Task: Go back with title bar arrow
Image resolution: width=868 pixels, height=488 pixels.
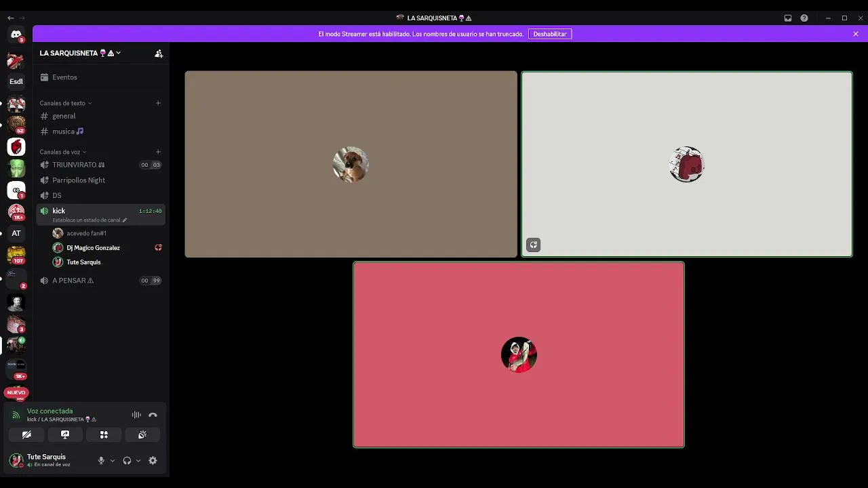Action: tap(10, 18)
